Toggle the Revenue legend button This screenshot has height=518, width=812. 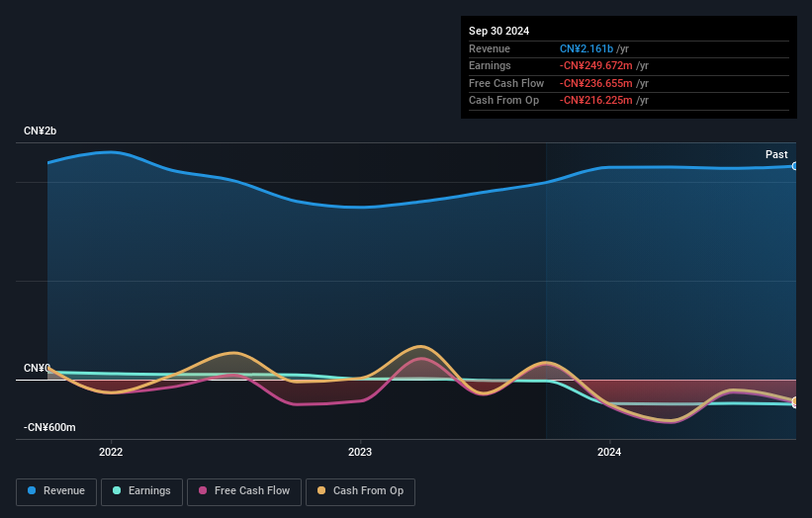(56, 491)
